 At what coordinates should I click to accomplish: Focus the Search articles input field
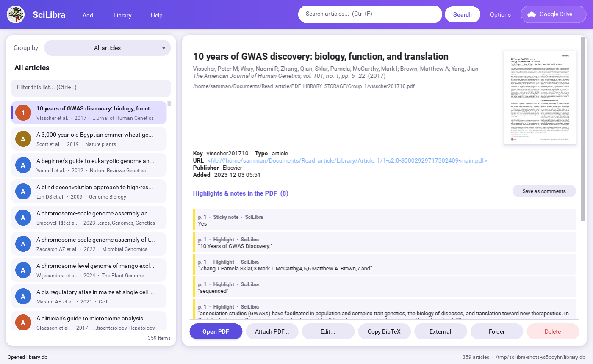(x=370, y=14)
